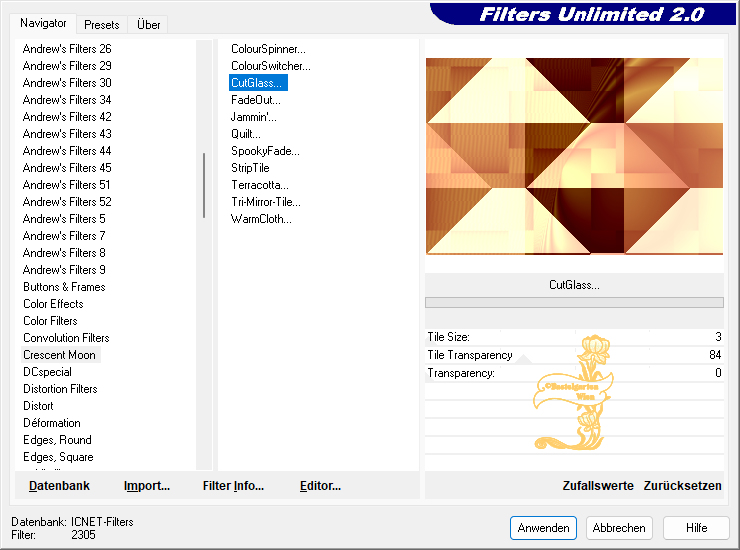Select Andrew's Filters 9 category
Screen dimensions: 740x550
tap(64, 270)
